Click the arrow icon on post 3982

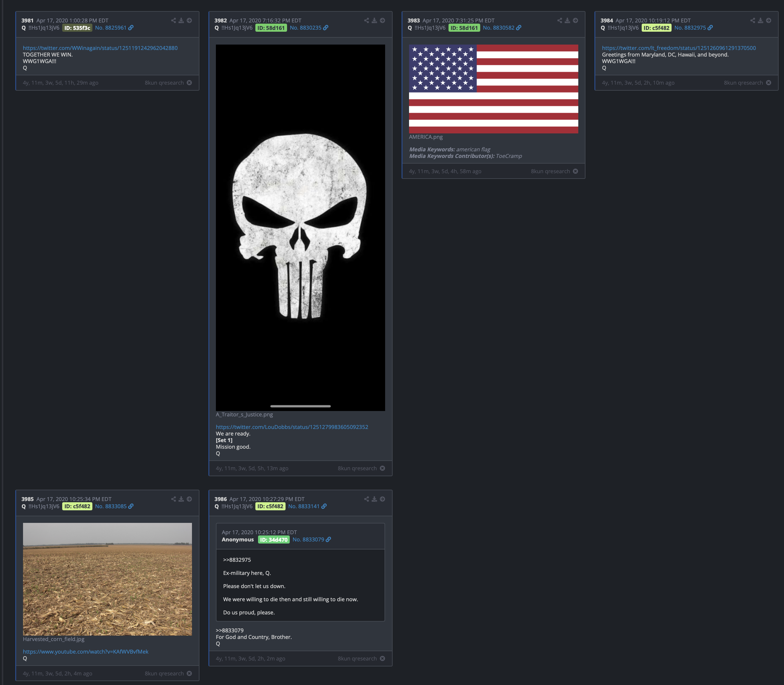coord(382,21)
